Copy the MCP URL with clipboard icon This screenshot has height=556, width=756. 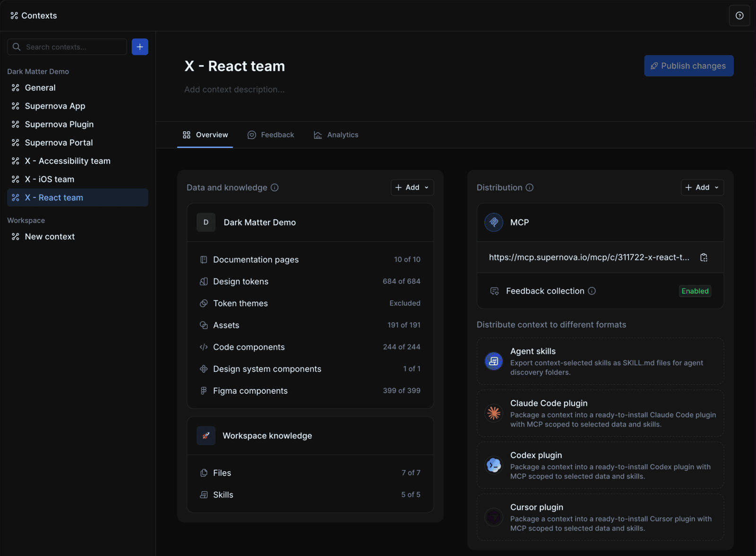coord(704,257)
